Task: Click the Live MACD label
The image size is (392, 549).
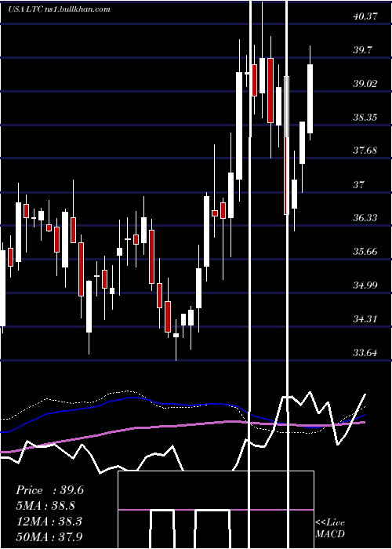Action: (x=330, y=529)
